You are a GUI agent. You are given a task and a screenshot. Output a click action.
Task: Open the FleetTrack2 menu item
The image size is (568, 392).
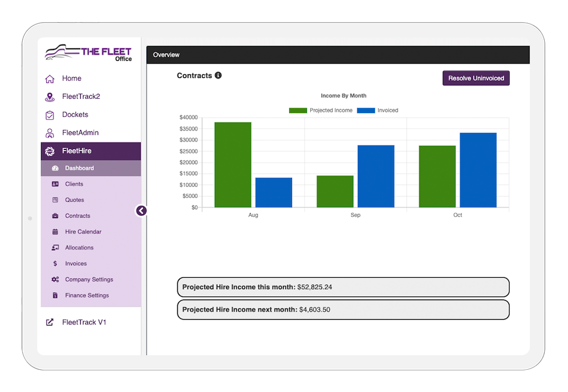click(90, 97)
